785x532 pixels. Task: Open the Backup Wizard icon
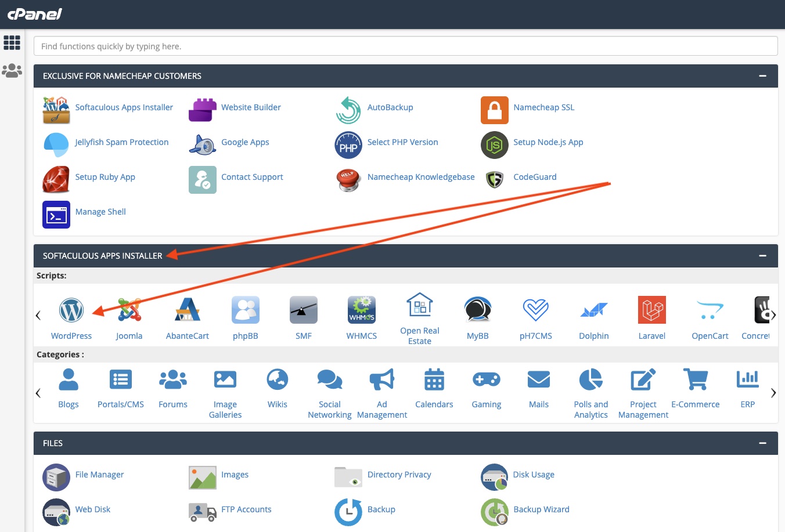495,512
